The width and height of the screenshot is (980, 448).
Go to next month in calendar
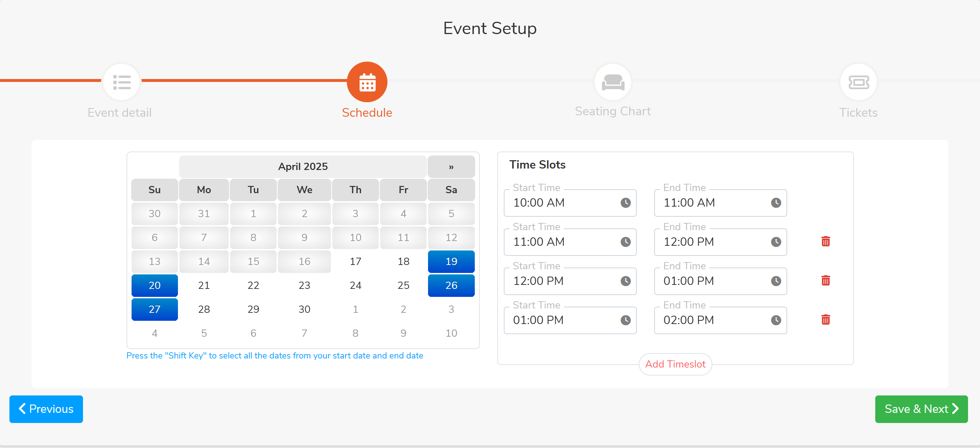(x=451, y=167)
